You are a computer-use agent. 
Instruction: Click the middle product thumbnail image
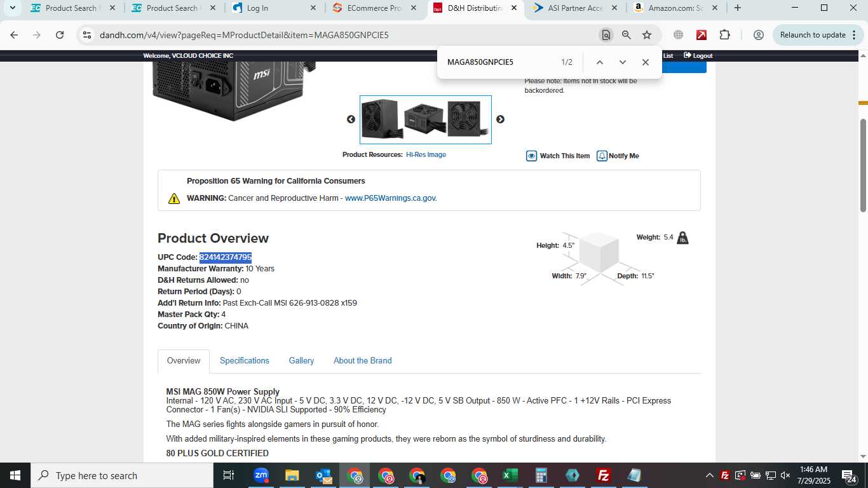pyautogui.click(x=425, y=119)
